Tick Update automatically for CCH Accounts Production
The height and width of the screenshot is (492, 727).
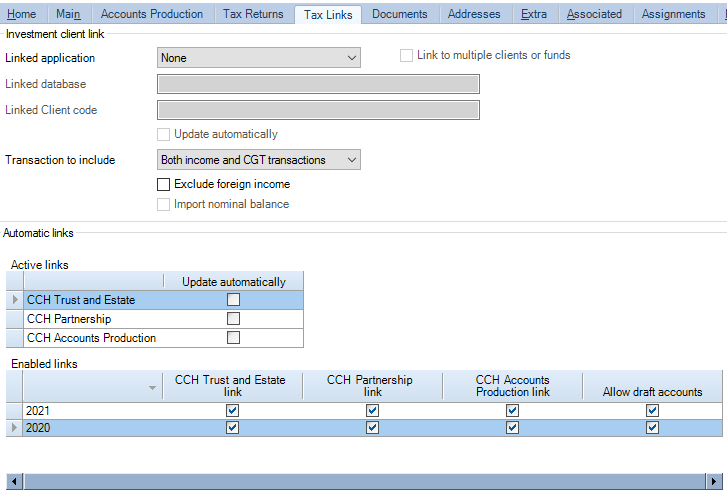coord(233,338)
